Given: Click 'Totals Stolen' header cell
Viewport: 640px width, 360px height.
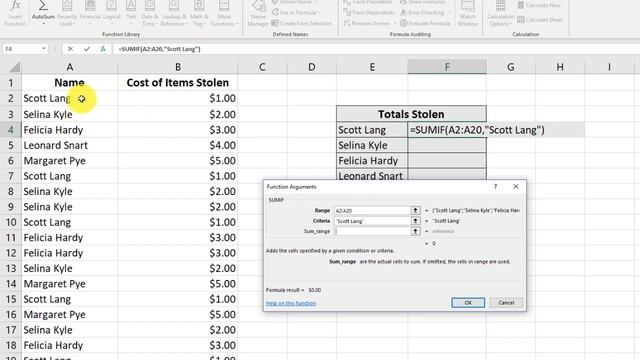Looking at the screenshot, I should point(411,114).
